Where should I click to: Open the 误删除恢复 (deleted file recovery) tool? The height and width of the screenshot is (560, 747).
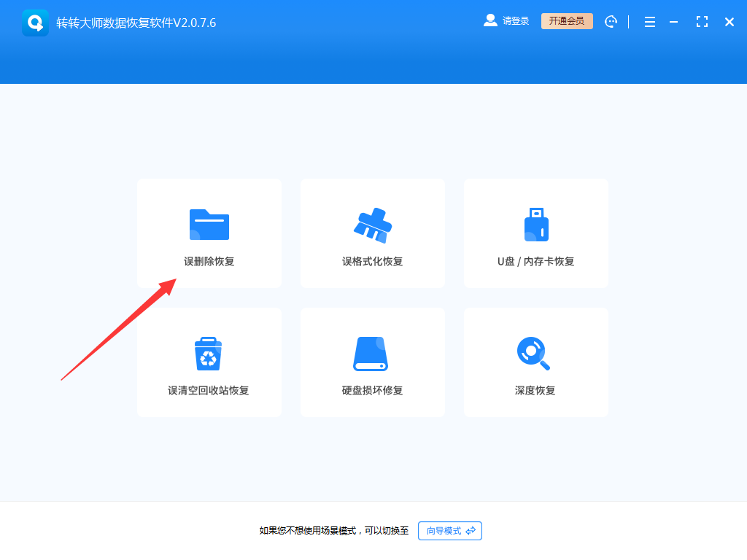click(209, 233)
